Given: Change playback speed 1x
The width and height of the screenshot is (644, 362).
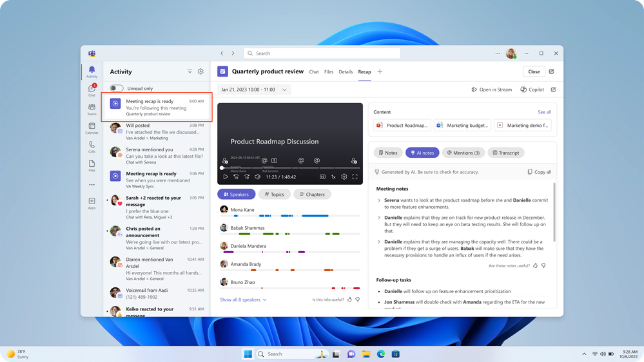Looking at the screenshot, I should click(333, 177).
